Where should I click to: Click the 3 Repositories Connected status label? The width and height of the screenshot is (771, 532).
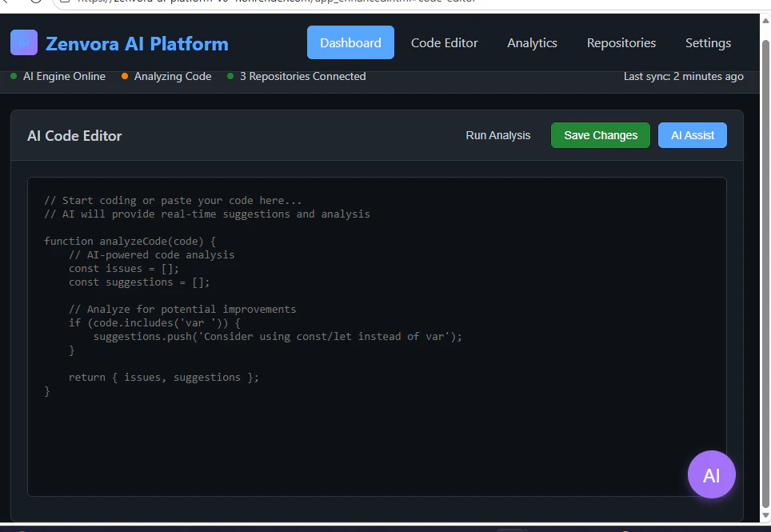pyautogui.click(x=302, y=77)
